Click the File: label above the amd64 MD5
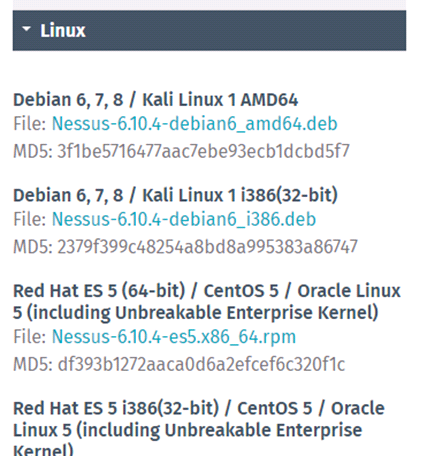The height and width of the screenshot is (456, 427). click(x=30, y=124)
